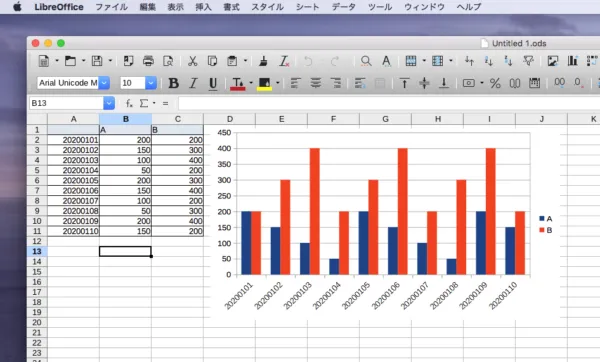Open print preview
The width and height of the screenshot is (600, 362).
(x=168, y=61)
